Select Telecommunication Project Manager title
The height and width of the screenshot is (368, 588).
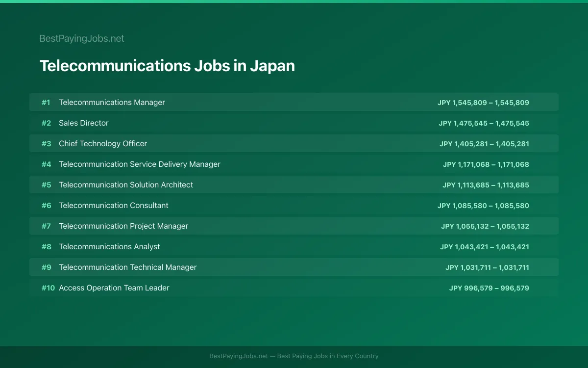[x=123, y=226]
